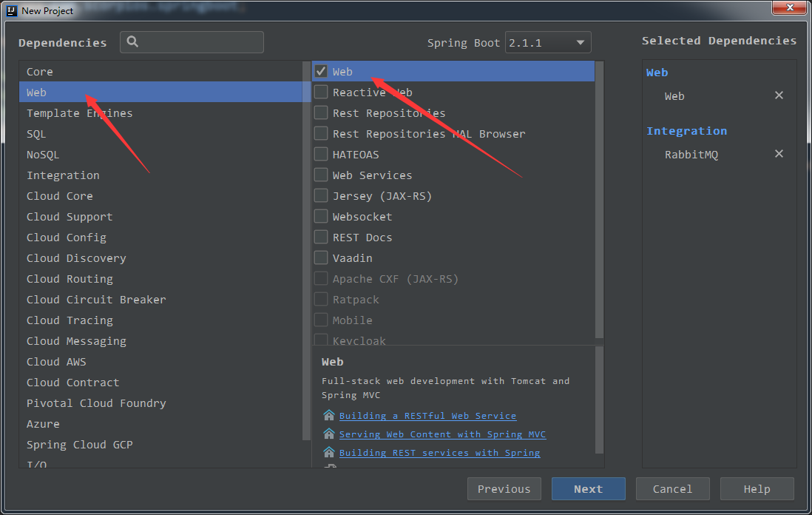Select the Template Engines category
Viewport: 812px width, 515px height.
click(161, 113)
